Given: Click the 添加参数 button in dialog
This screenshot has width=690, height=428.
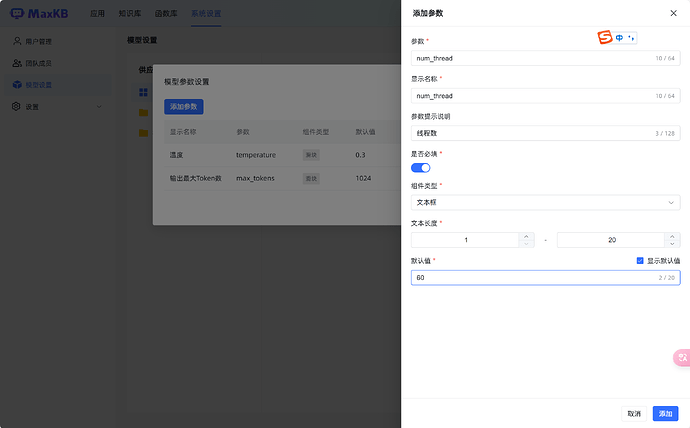Looking at the screenshot, I should pyautogui.click(x=184, y=106).
